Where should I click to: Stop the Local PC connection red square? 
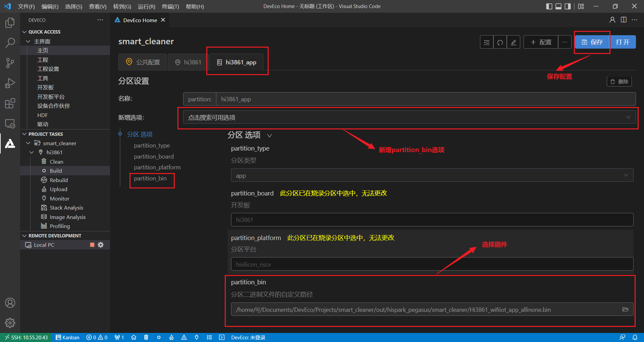click(x=92, y=245)
